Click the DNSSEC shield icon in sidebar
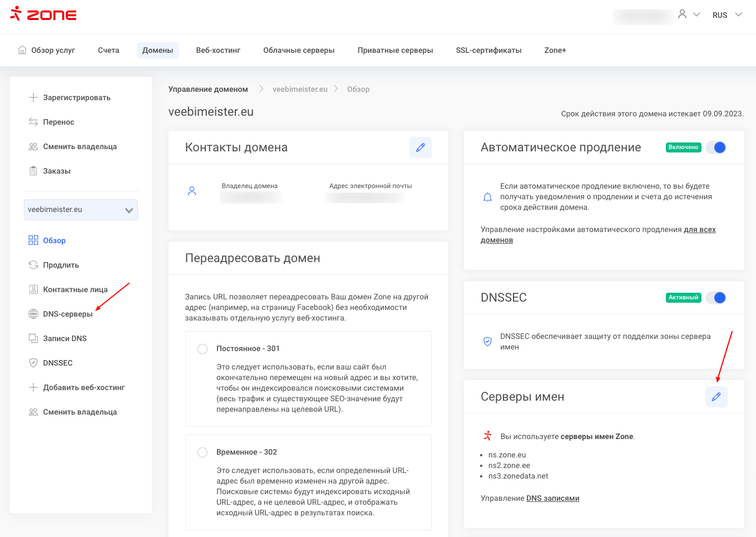Screen dimensions: 756x537 tap(33, 363)
